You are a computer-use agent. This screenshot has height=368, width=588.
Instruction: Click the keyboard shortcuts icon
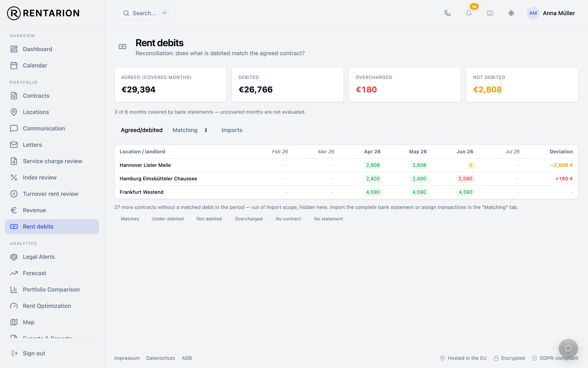(490, 13)
